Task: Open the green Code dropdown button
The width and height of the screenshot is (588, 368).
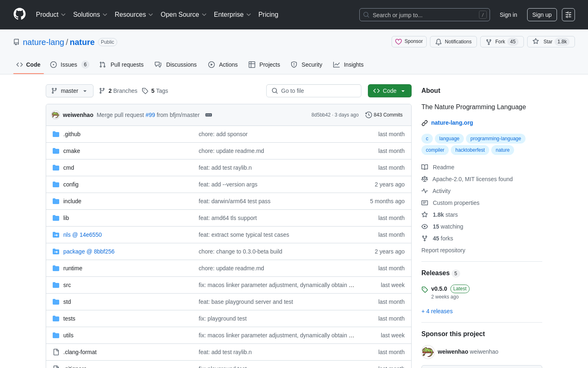Action: [x=390, y=91]
